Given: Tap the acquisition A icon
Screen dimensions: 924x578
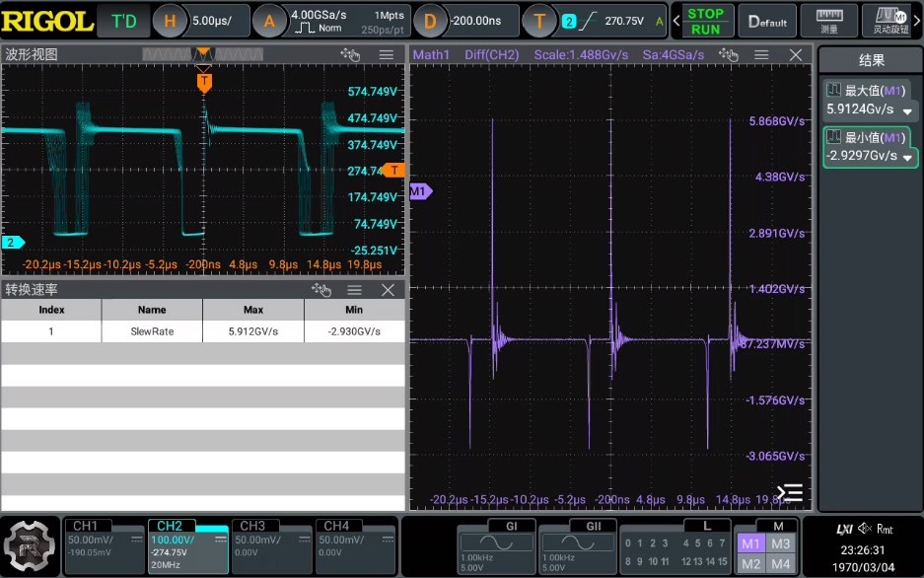Looking at the screenshot, I should [x=269, y=22].
